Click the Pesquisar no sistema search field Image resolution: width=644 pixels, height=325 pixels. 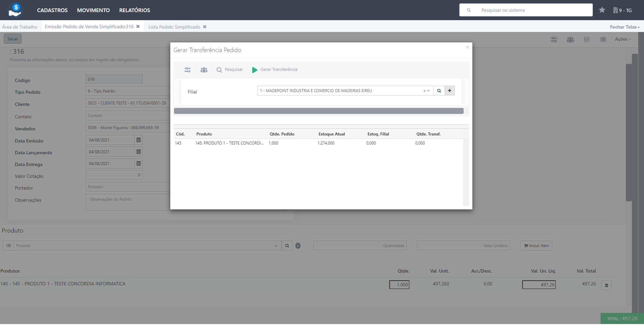[526, 10]
